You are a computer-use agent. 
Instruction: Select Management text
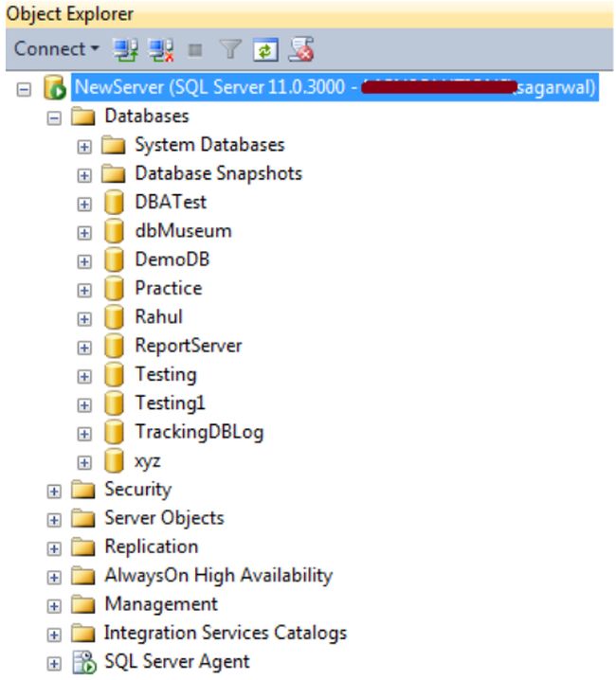point(161,604)
